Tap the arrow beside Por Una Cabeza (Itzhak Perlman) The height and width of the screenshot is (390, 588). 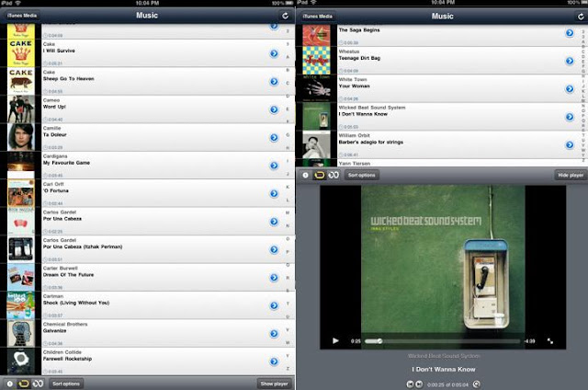tap(274, 249)
